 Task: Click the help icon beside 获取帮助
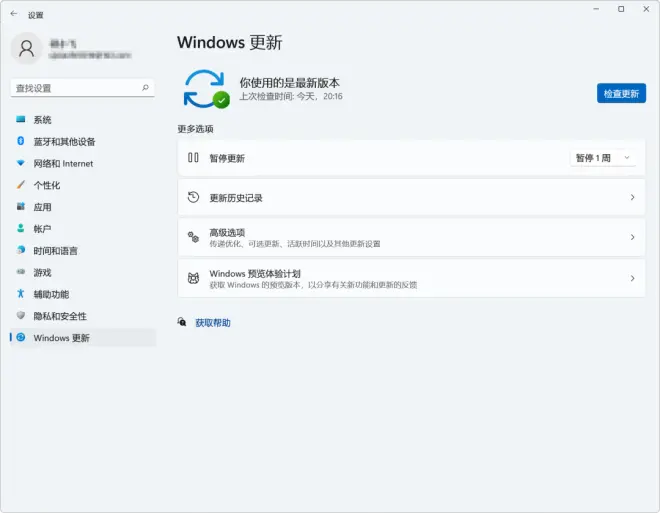tap(182, 322)
